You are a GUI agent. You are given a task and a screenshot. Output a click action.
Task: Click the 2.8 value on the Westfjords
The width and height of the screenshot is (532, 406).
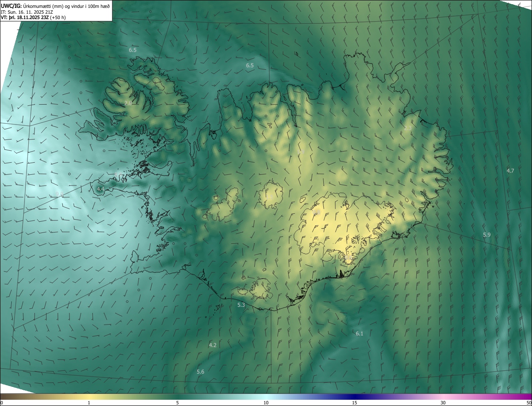(128, 103)
